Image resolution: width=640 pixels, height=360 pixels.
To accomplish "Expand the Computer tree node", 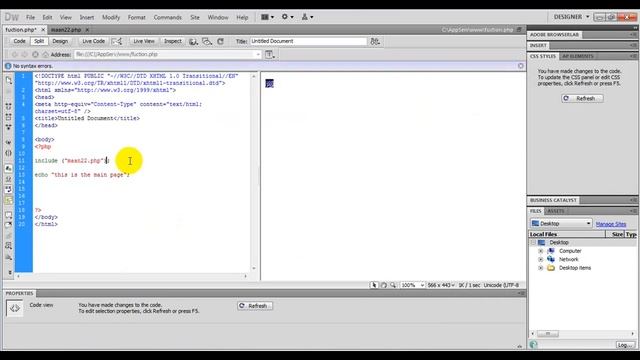I will click(540, 251).
